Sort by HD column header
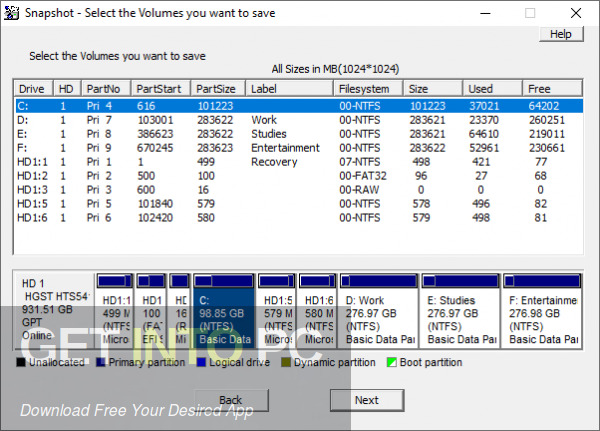The image size is (600, 431). [67, 89]
